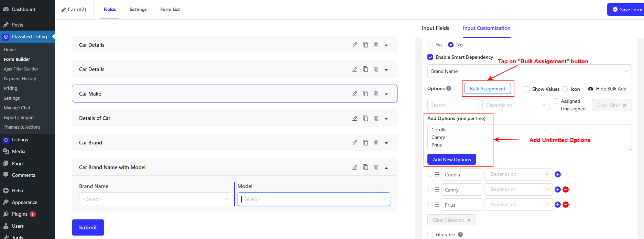Viewport: 644px width, 239px height.
Task: Edit the Car Make field pencil icon
Action: click(x=354, y=94)
